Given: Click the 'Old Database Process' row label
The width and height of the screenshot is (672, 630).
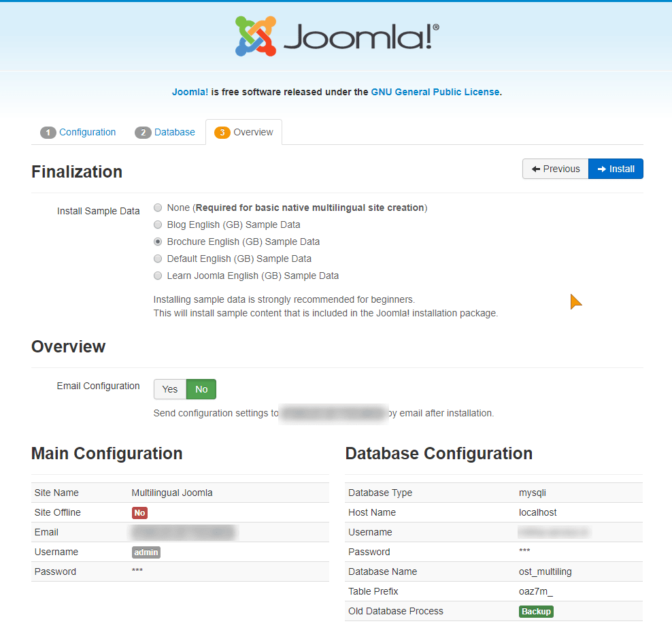Looking at the screenshot, I should pos(396,611).
